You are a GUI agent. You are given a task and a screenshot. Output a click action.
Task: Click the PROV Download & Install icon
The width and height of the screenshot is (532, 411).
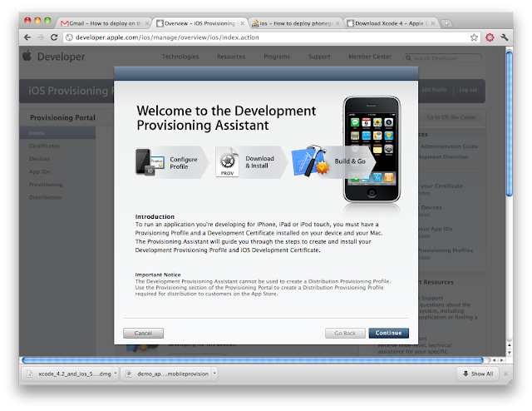(227, 162)
